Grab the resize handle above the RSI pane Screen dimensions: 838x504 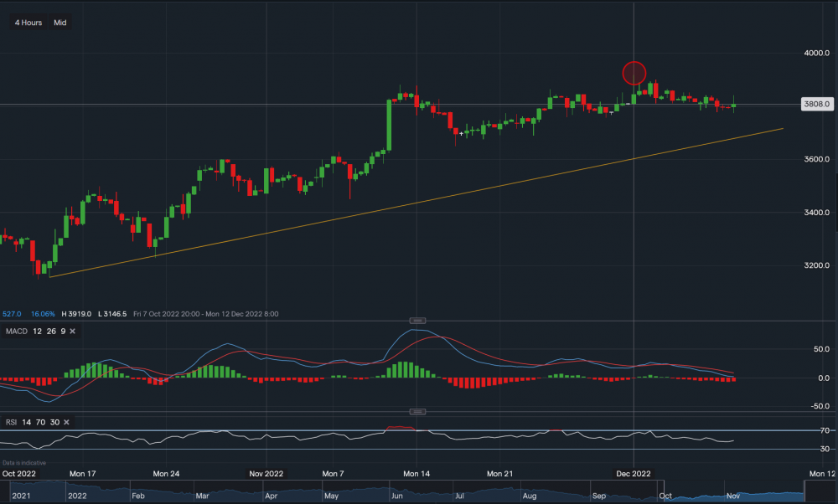pyautogui.click(x=418, y=412)
